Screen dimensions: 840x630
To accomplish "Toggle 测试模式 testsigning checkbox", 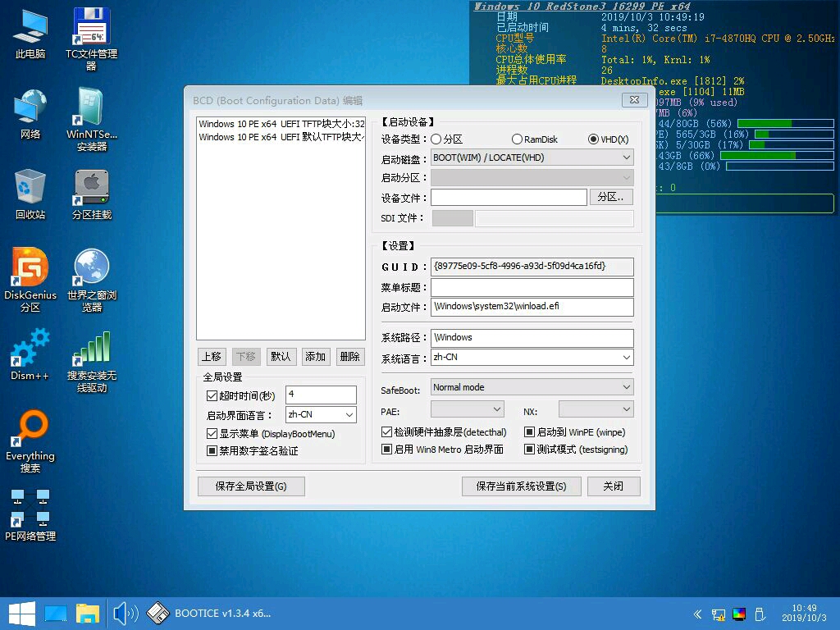I will [x=529, y=449].
